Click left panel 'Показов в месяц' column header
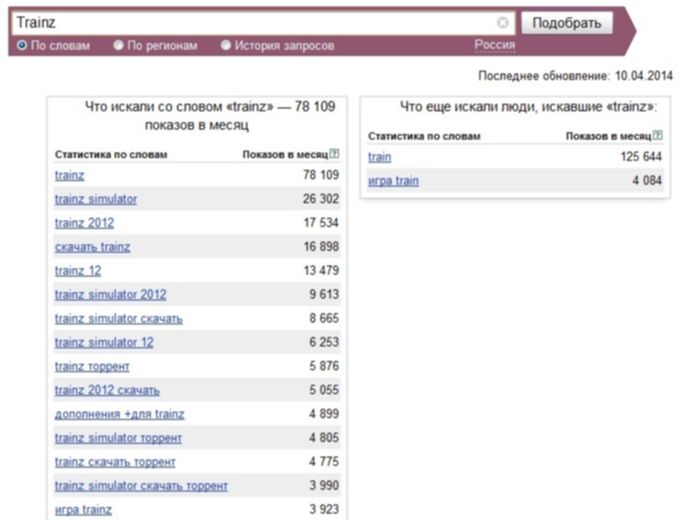Screen dimensions: 688x520 tap(285, 154)
